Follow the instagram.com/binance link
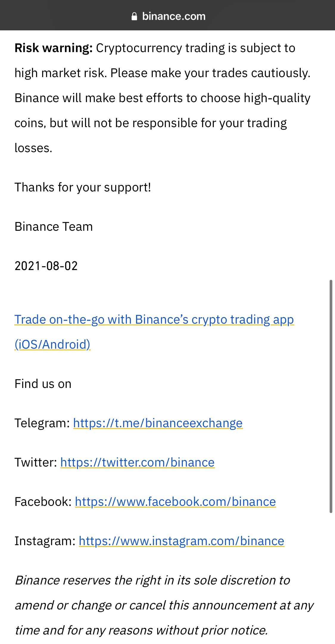 tap(181, 541)
